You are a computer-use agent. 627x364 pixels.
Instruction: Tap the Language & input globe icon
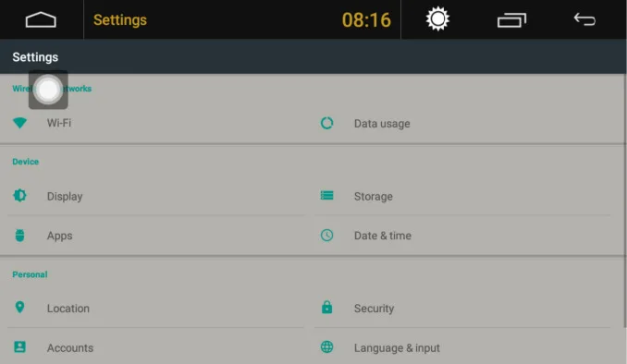(326, 346)
